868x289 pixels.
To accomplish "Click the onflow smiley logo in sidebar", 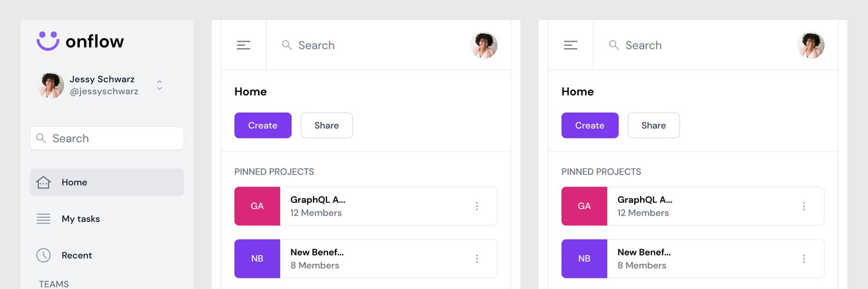I will [x=48, y=40].
